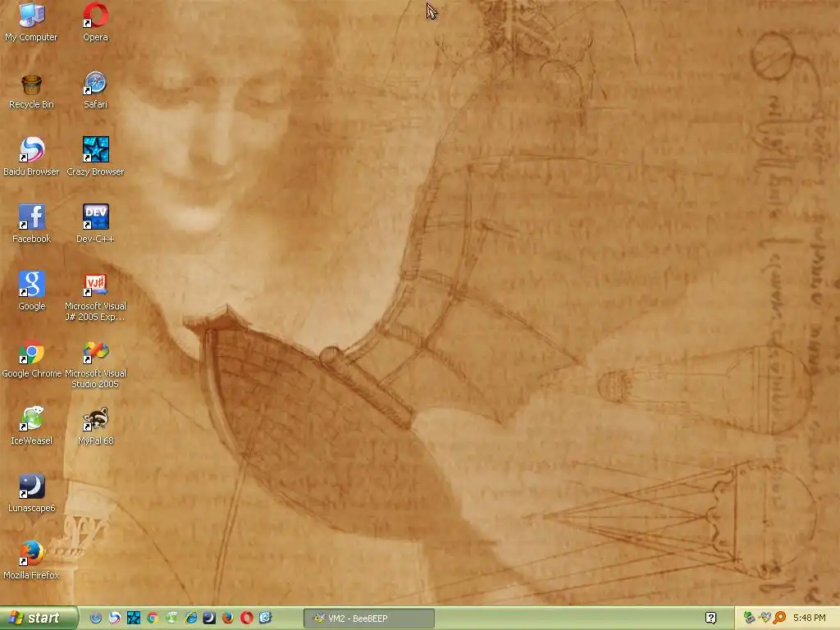The width and height of the screenshot is (840, 630).
Task: Open the orange magnifier tray icon
Action: click(x=779, y=619)
